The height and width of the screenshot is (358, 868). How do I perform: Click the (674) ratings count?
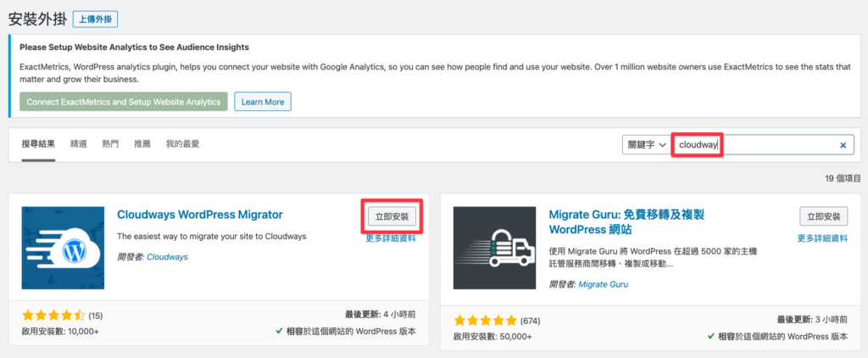(531, 321)
